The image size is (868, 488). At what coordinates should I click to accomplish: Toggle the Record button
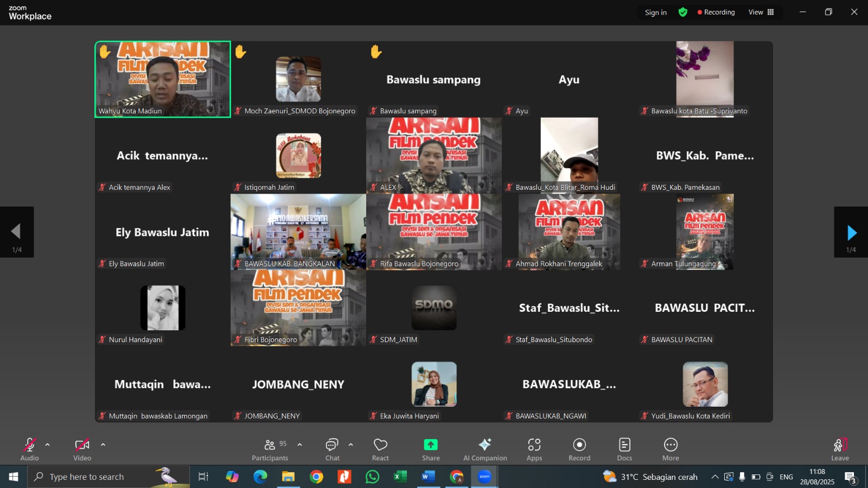(x=579, y=450)
